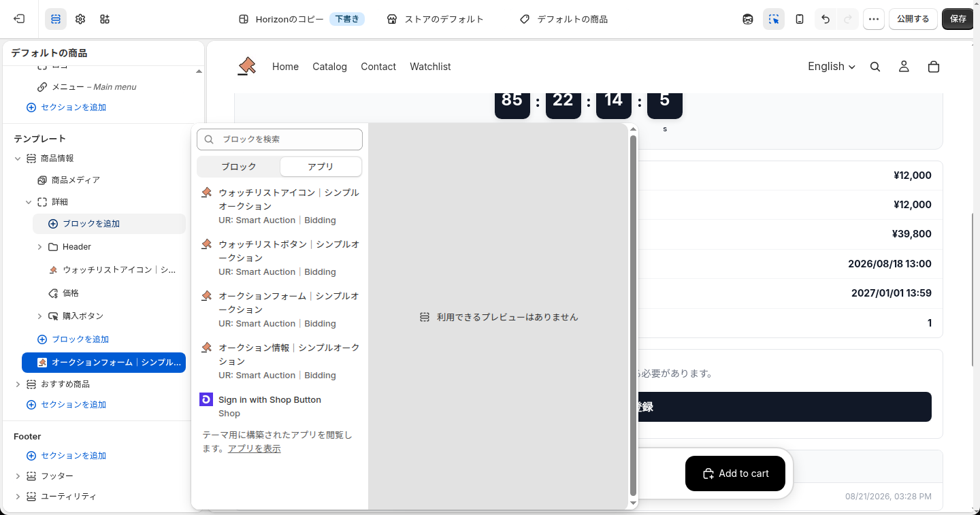The image size is (980, 515).
Task: Choose オークション情報 app block
Action: [280, 361]
